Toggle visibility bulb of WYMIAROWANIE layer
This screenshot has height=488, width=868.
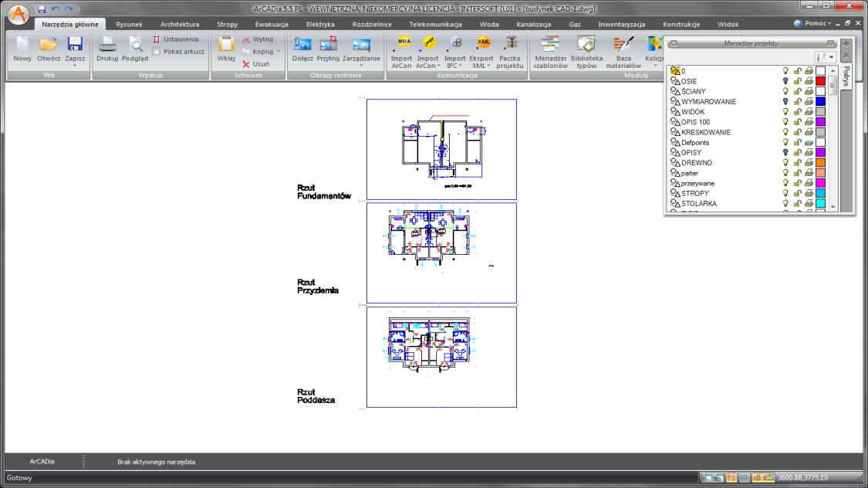(x=785, y=101)
